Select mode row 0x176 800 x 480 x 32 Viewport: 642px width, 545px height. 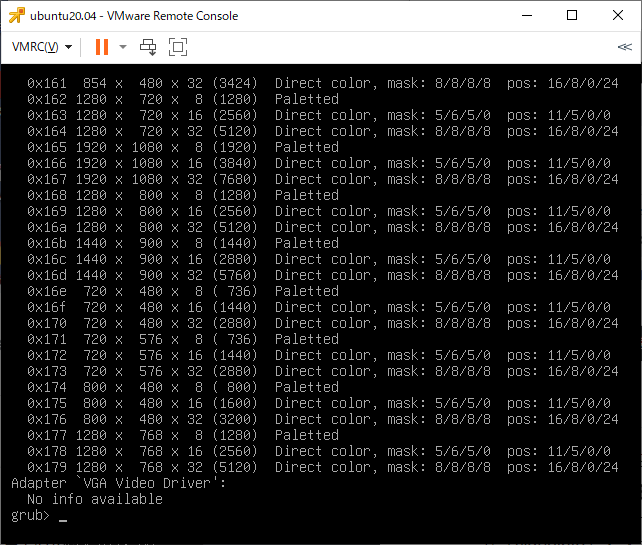(323, 419)
